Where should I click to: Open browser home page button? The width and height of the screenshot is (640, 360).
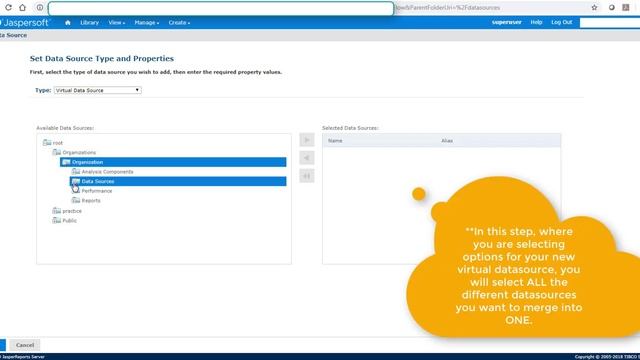point(22,7)
